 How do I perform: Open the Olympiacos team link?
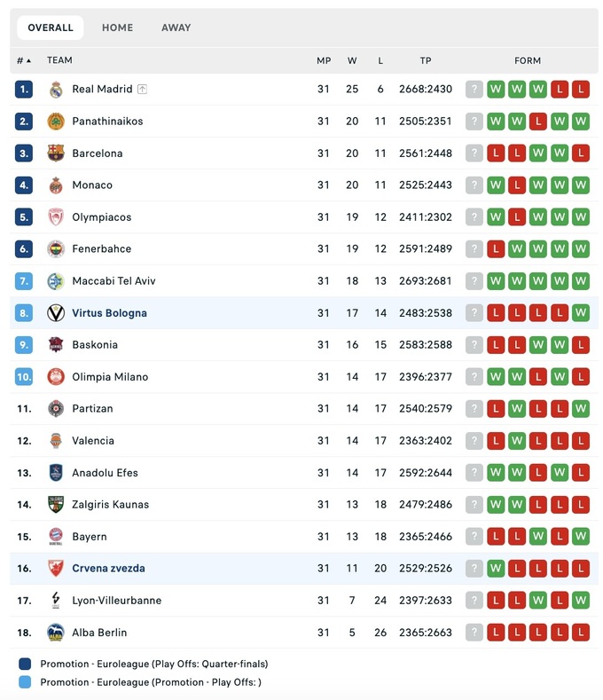(101, 217)
